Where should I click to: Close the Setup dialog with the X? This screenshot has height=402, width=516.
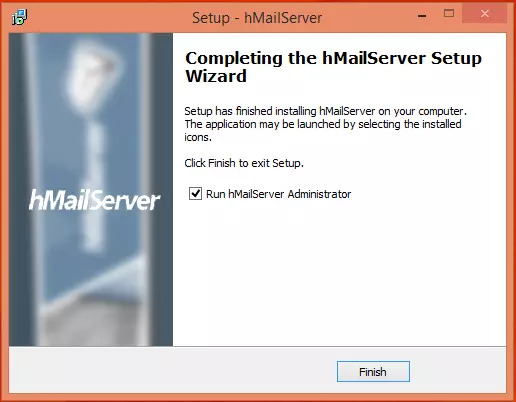coord(485,14)
